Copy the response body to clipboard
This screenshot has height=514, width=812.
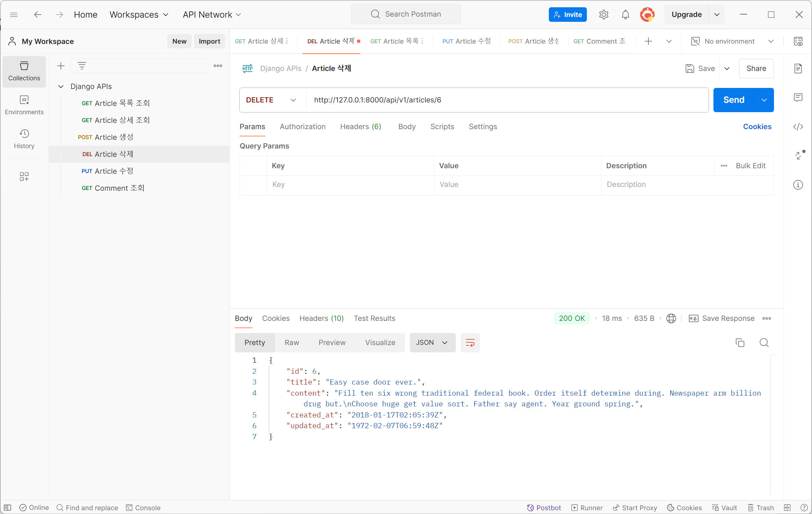[x=740, y=343]
